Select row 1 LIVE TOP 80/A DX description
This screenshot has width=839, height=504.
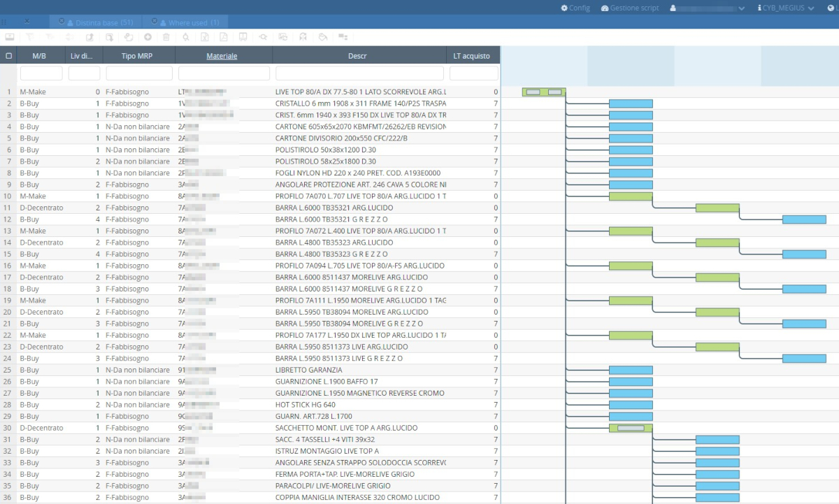pyautogui.click(x=360, y=92)
